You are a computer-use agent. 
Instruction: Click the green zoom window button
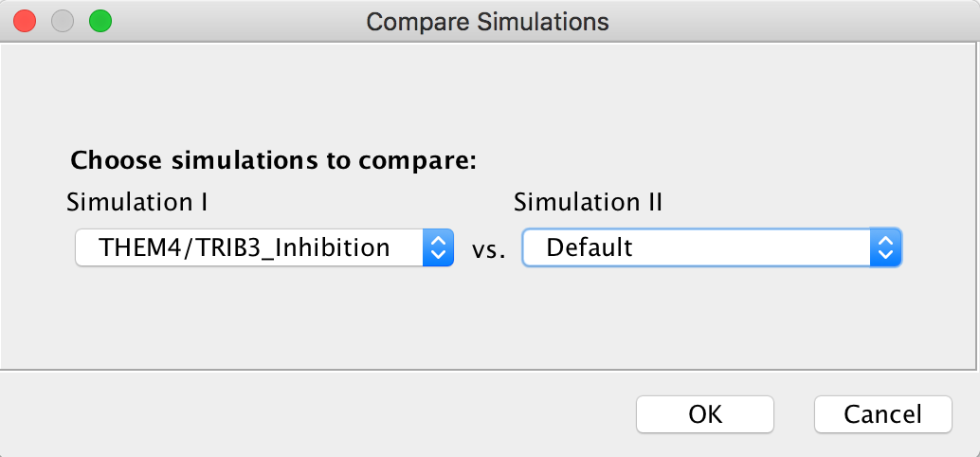coord(100,21)
